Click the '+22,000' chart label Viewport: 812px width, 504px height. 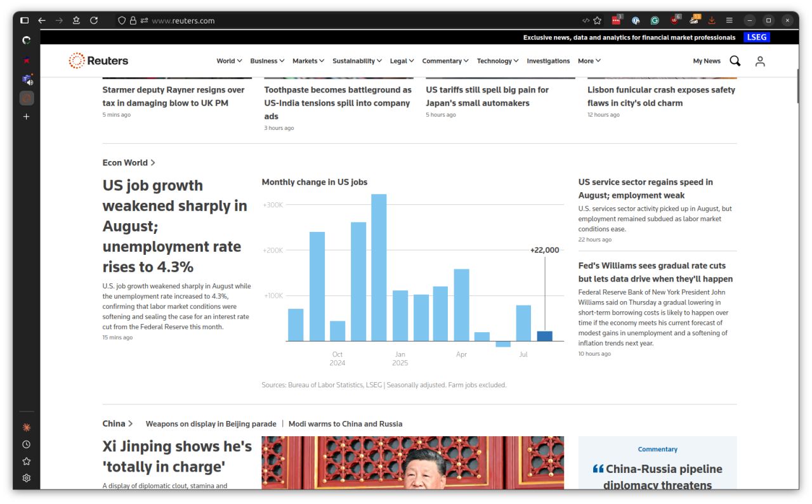pos(545,250)
